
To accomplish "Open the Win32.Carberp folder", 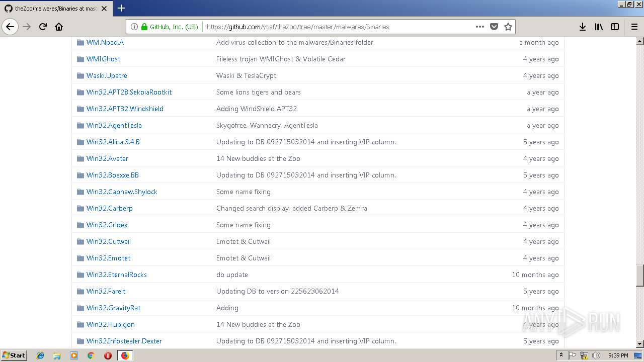I will [109, 208].
